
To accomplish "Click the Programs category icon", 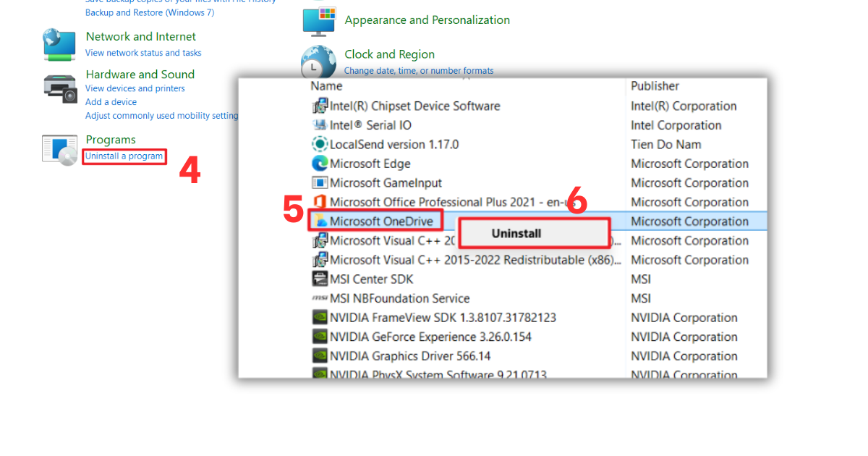I will [59, 150].
